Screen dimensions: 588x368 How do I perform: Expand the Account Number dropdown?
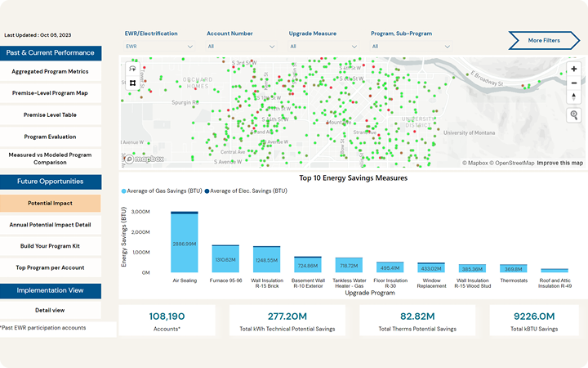click(x=241, y=47)
